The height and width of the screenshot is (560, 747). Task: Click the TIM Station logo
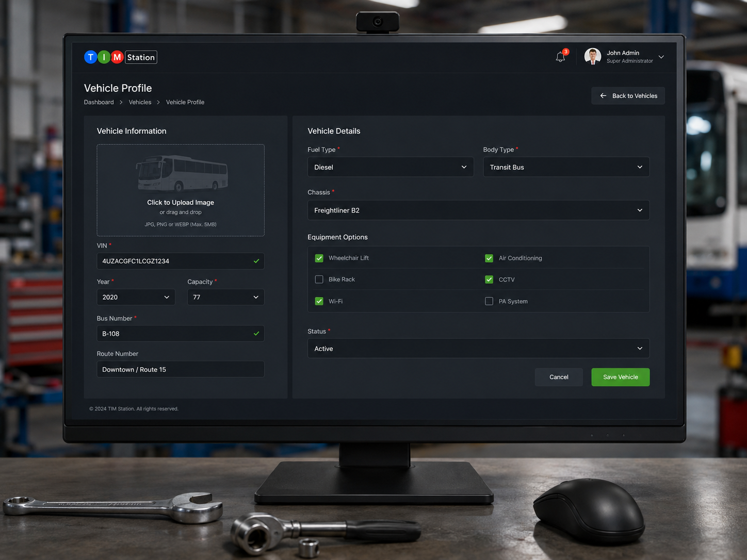tap(121, 57)
